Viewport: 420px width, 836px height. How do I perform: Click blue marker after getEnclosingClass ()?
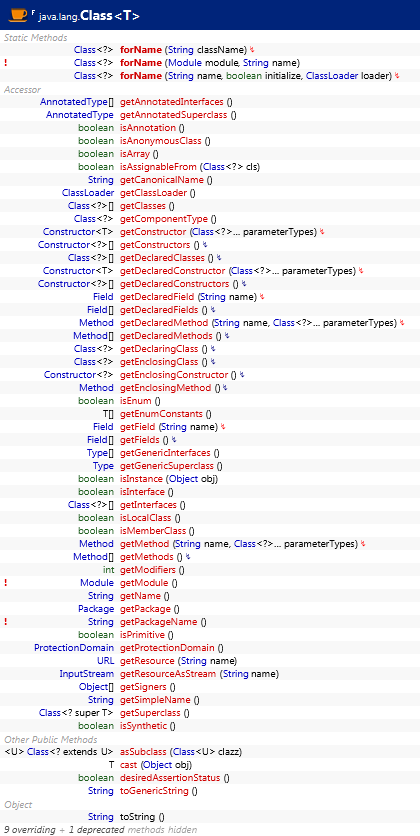pyautogui.click(x=212, y=362)
